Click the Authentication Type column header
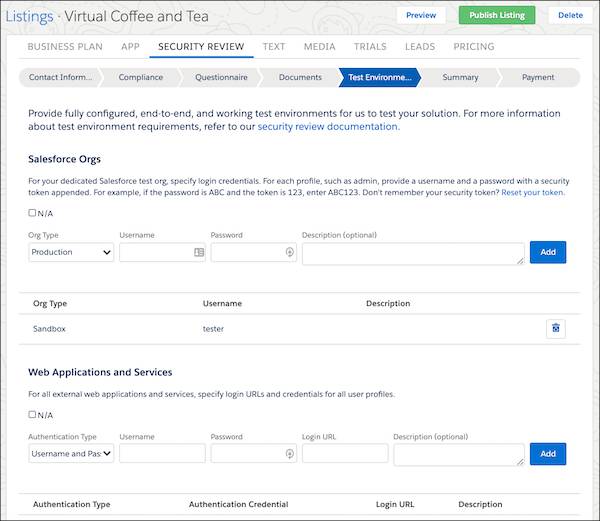600x521 pixels. 72,504
